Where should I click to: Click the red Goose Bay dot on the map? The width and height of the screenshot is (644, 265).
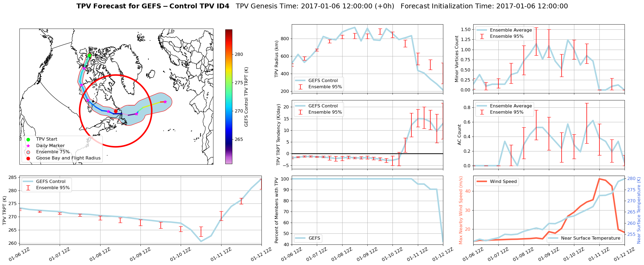116,111
